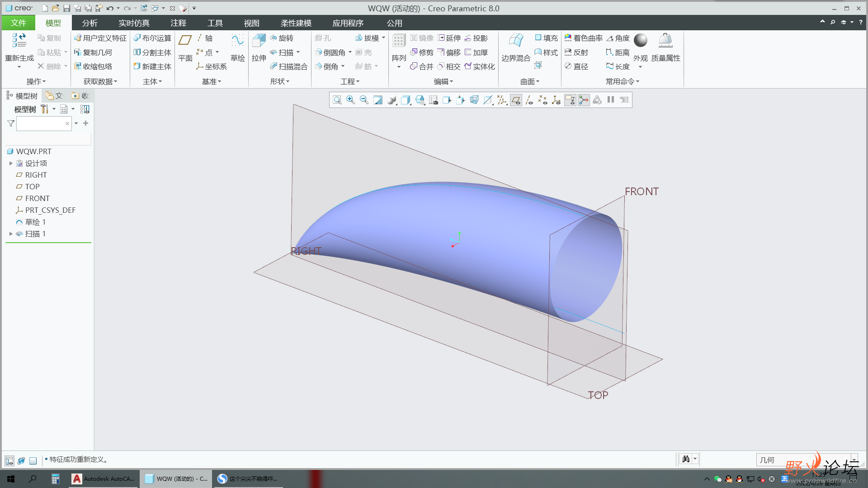Switch to the 柔性建模 ribbon tab
The height and width of the screenshot is (488, 868).
point(296,23)
